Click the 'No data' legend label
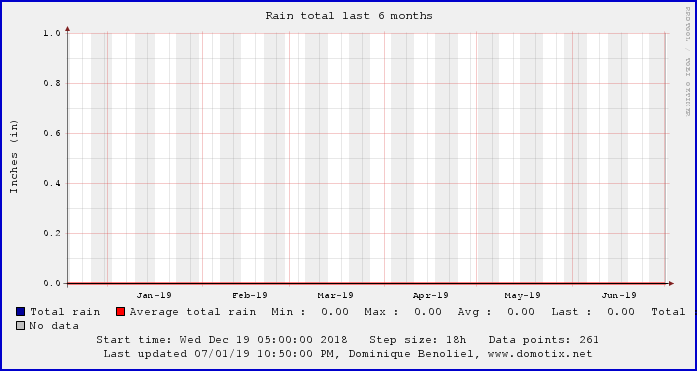Image resolution: width=697 pixels, height=371 pixels. tap(54, 326)
